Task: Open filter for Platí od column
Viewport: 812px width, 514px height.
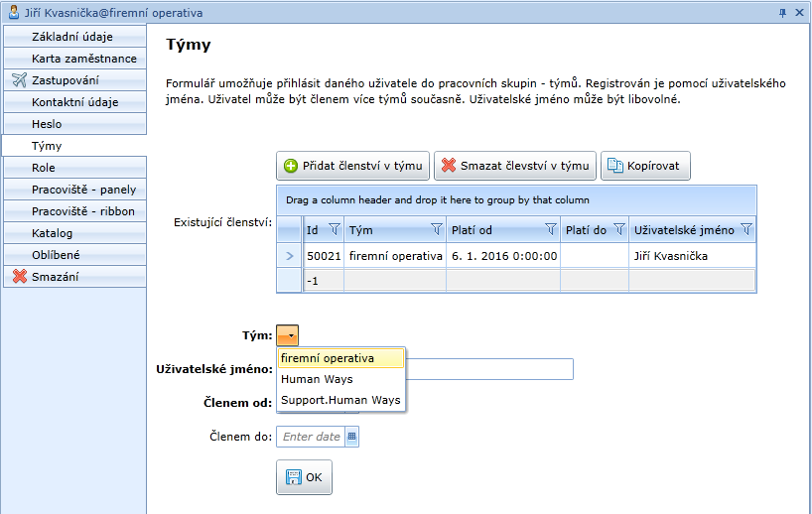Action: pos(550,229)
